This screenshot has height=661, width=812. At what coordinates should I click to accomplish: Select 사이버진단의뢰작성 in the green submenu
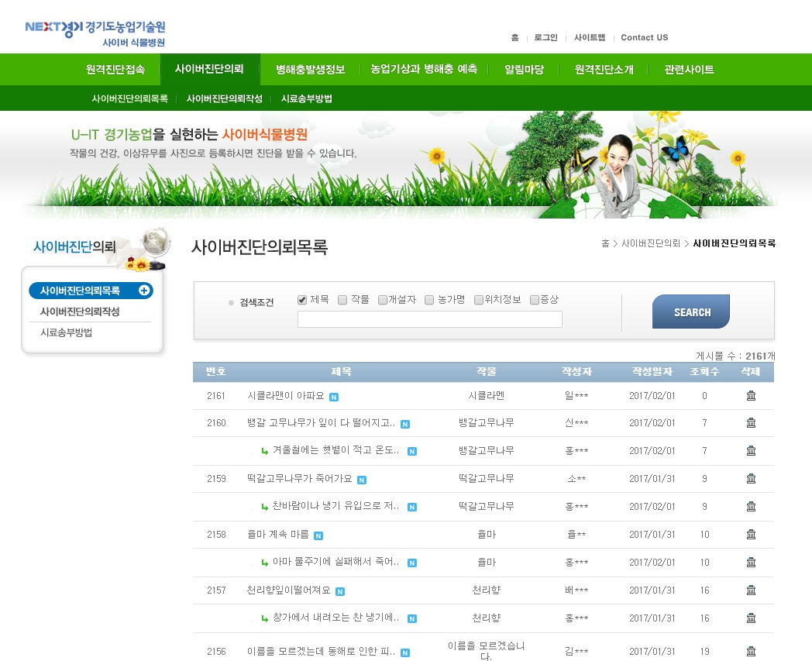[224, 99]
